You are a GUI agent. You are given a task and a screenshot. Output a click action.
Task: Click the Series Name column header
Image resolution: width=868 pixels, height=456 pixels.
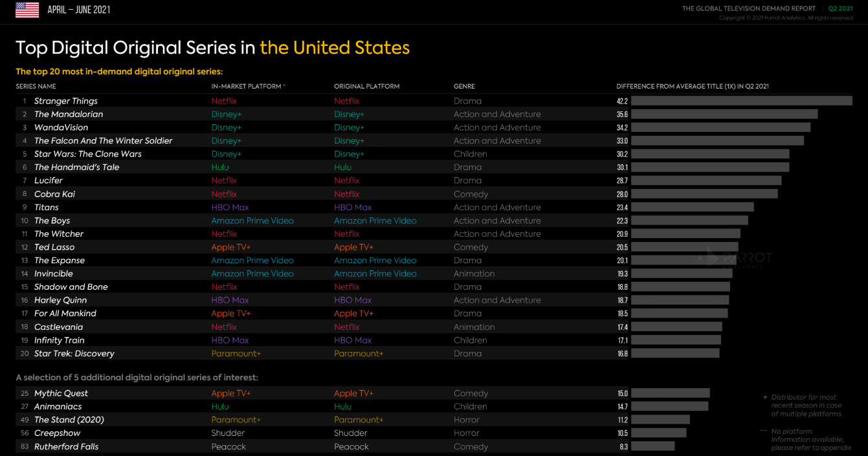coord(36,86)
